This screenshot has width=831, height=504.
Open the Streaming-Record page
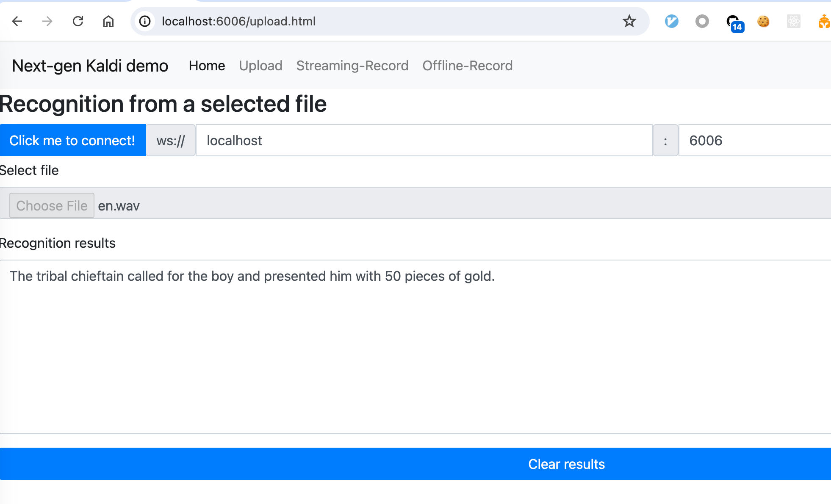(352, 66)
